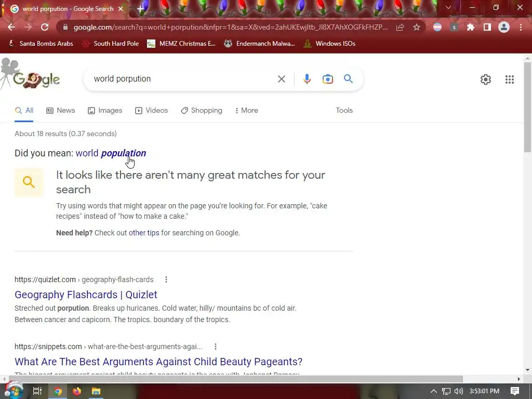The width and height of the screenshot is (532, 399).
Task: Reload the current page
Action: 45,27
